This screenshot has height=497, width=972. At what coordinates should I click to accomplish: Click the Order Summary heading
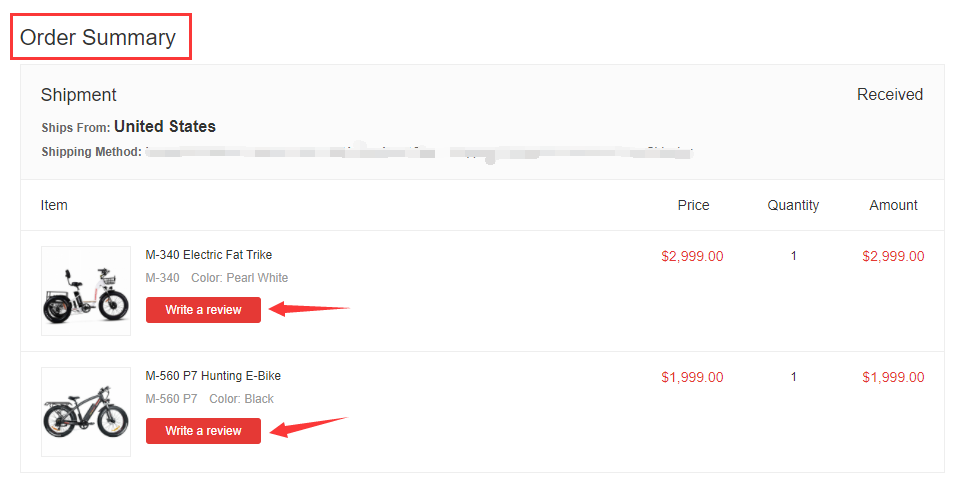98,37
